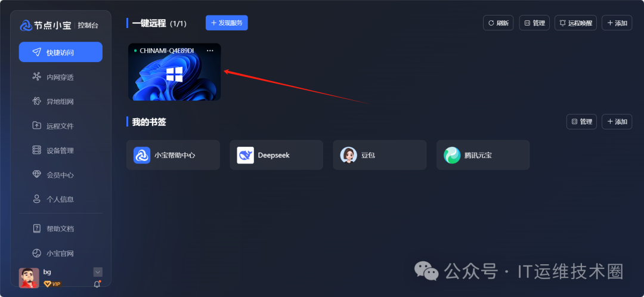This screenshot has height=297, width=644.
Task: Click the 发现服务 button
Action: click(x=227, y=23)
